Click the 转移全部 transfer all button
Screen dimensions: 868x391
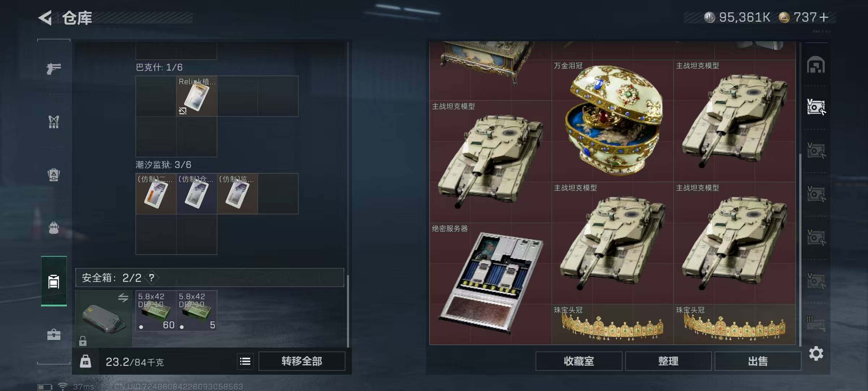pyautogui.click(x=302, y=361)
